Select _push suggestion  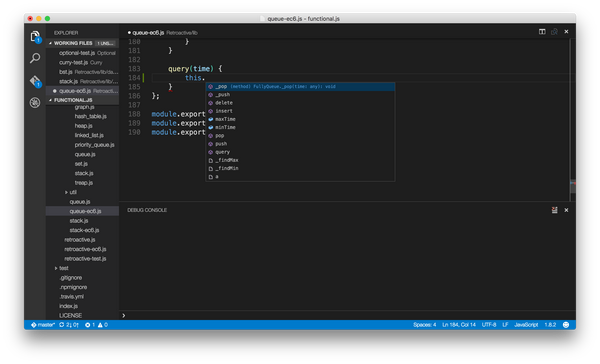[300, 95]
